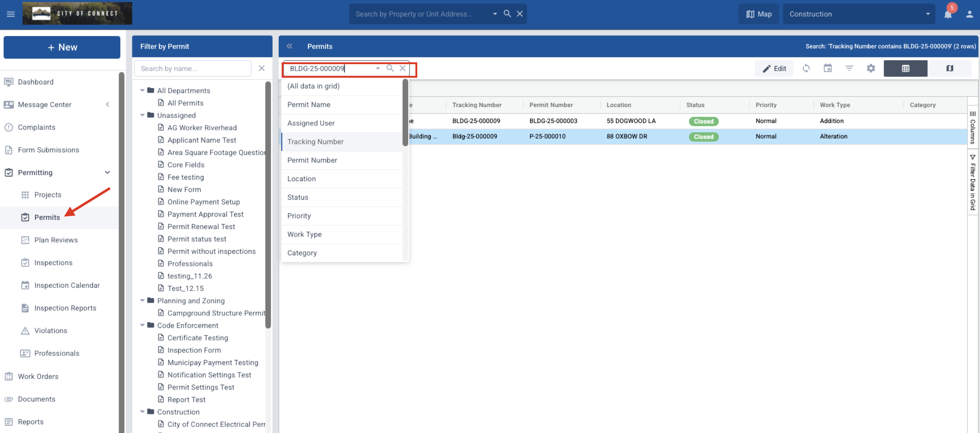The image size is (980, 433).
Task: Open the notifications bell icon
Action: (948, 14)
